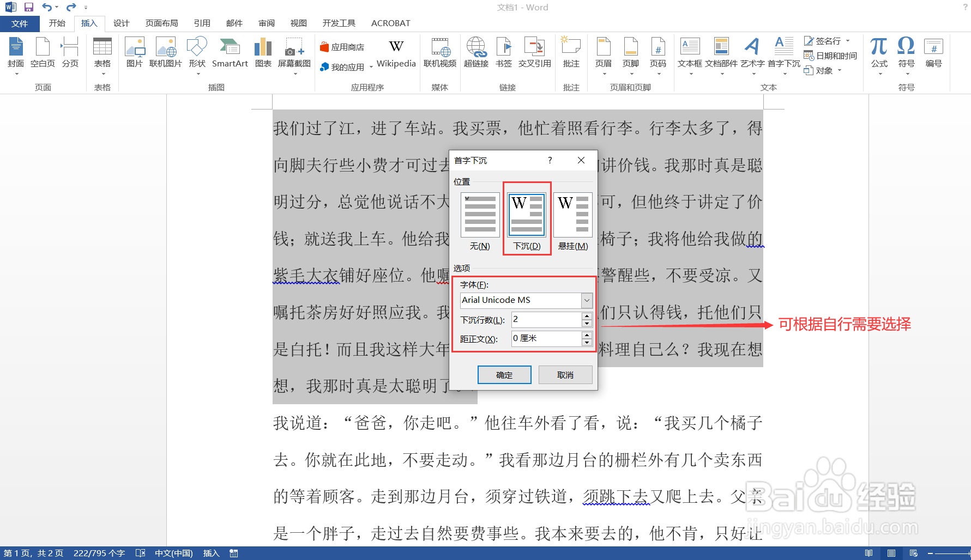The width and height of the screenshot is (971, 560).
Task: Insert date and time (日期和时间)
Action: (830, 56)
